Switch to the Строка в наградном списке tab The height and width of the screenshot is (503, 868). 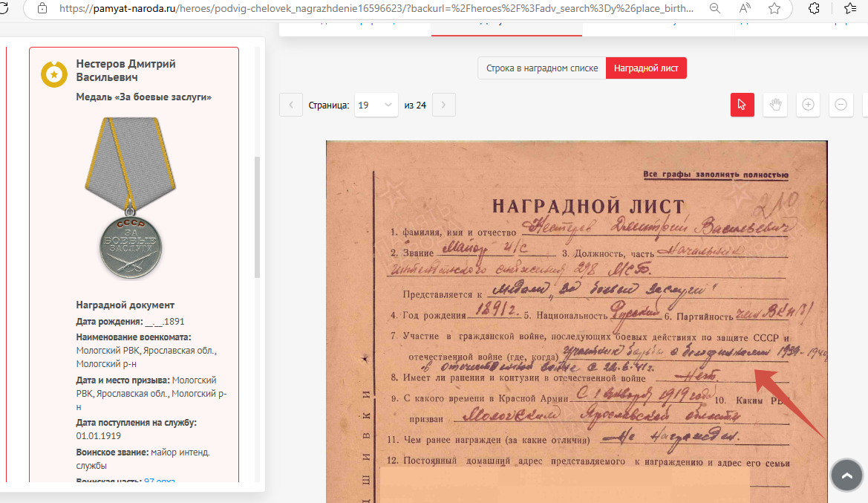[541, 68]
